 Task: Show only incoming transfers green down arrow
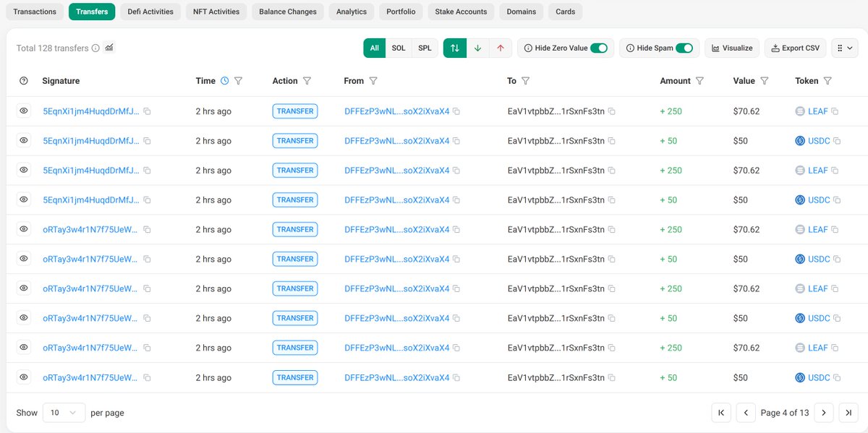pos(477,48)
